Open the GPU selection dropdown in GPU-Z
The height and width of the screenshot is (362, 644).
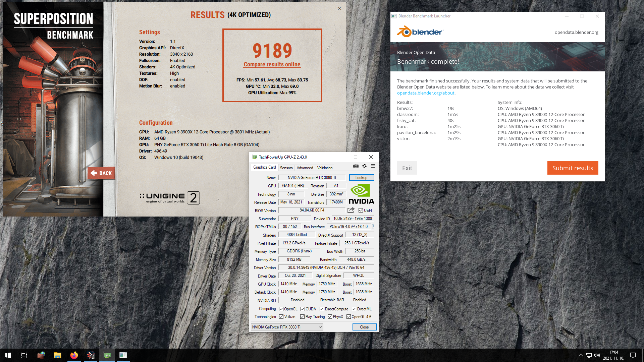pos(287,327)
